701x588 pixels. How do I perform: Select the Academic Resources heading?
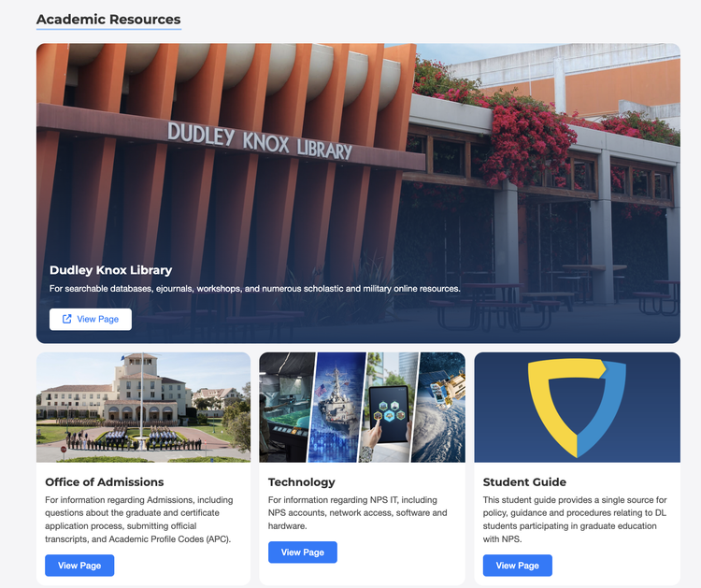click(108, 20)
